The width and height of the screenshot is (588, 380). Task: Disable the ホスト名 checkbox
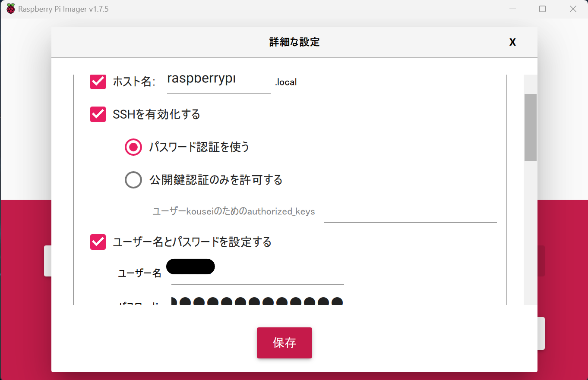(98, 82)
